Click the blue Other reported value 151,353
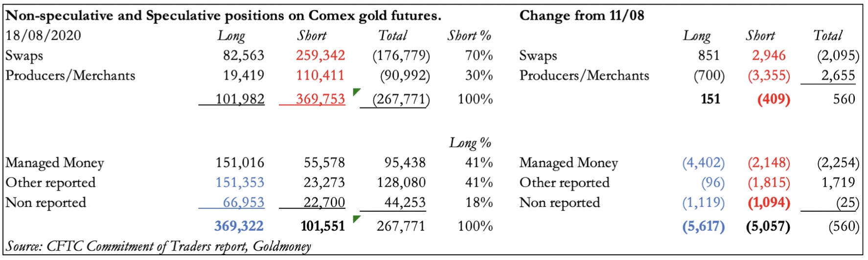The height and width of the screenshot is (260, 868). [x=240, y=182]
